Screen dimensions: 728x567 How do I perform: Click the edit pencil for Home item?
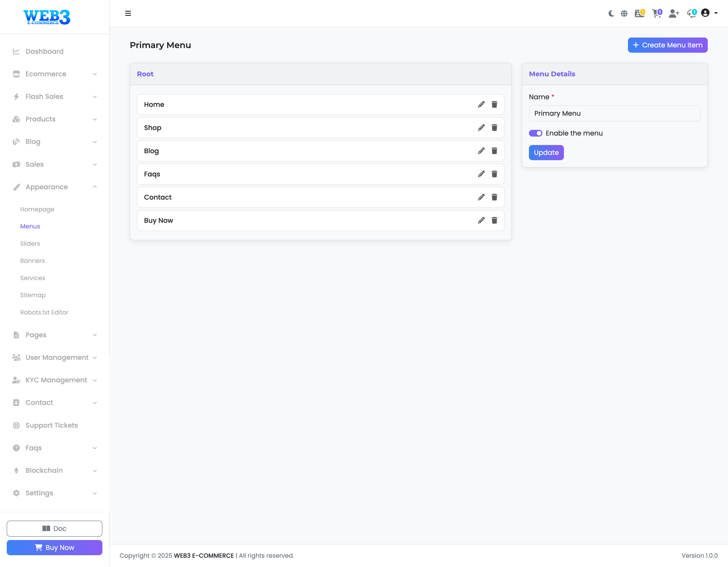(481, 104)
